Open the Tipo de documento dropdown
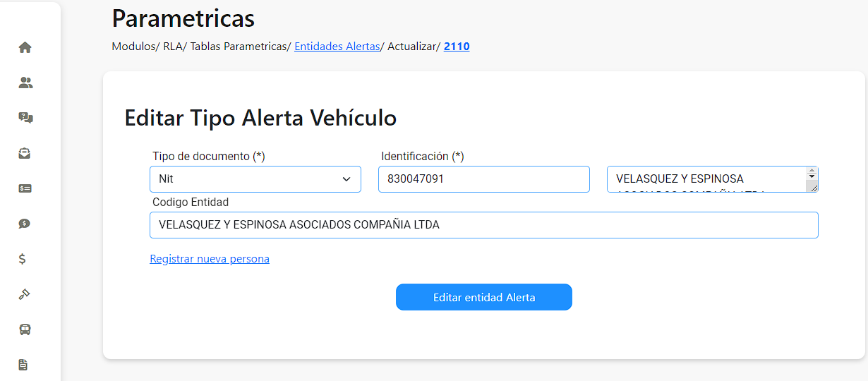Viewport: 868px width, 381px height. [x=255, y=179]
